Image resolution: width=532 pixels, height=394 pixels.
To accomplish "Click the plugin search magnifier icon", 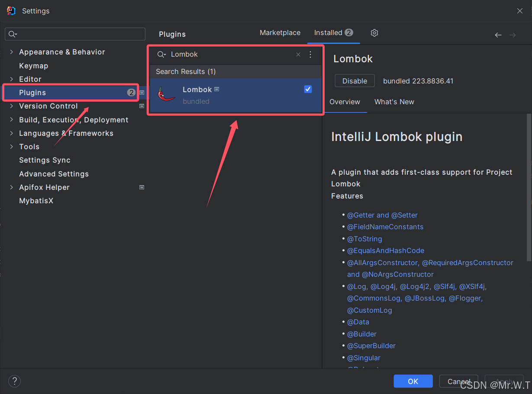I will (161, 54).
